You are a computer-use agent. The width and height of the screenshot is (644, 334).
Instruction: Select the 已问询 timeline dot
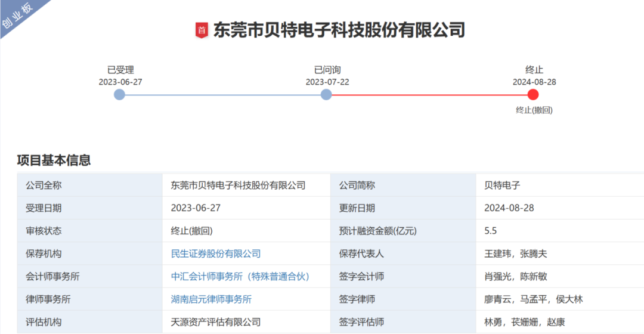pos(326,95)
